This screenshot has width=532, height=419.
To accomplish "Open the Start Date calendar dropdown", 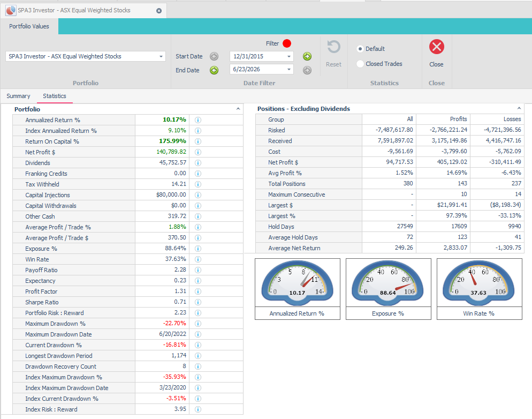I will pos(289,56).
